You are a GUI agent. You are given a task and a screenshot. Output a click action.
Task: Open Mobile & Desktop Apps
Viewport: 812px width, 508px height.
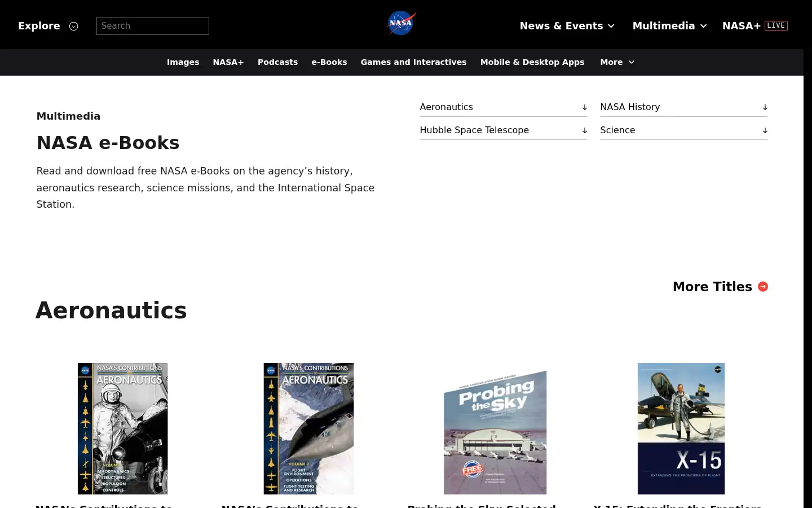click(532, 62)
